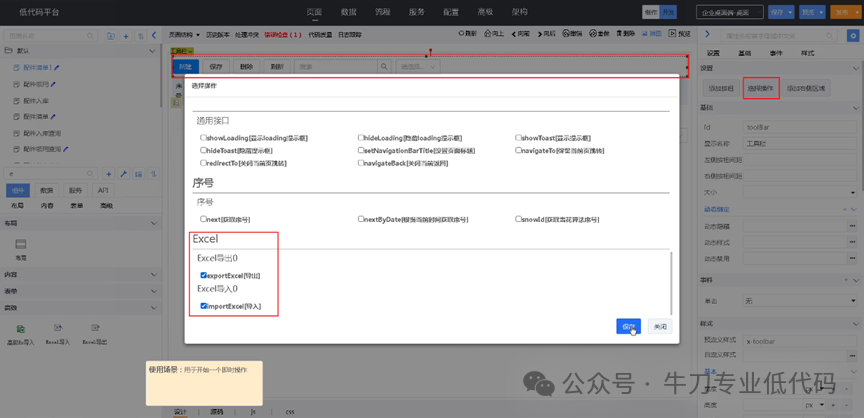Click the 刷新 refresh icon in the design toolbar
The width and height of the screenshot is (864, 418).
pos(462,34)
